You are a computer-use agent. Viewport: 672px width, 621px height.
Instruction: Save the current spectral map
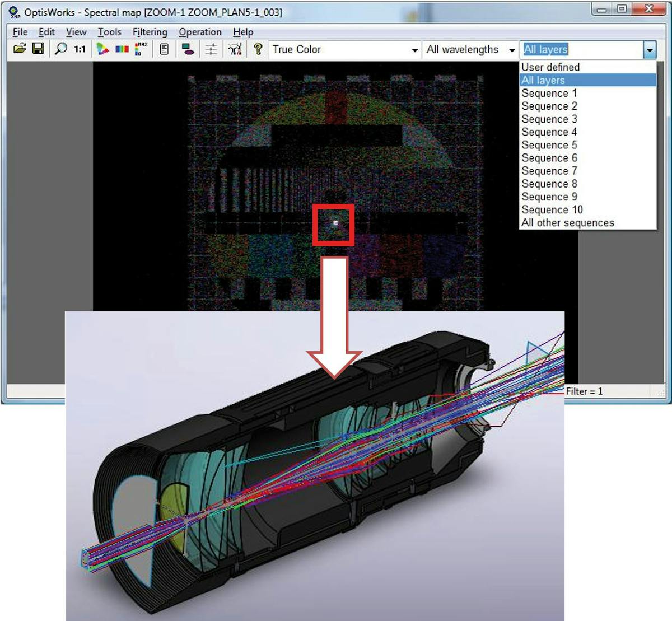pyautogui.click(x=37, y=49)
